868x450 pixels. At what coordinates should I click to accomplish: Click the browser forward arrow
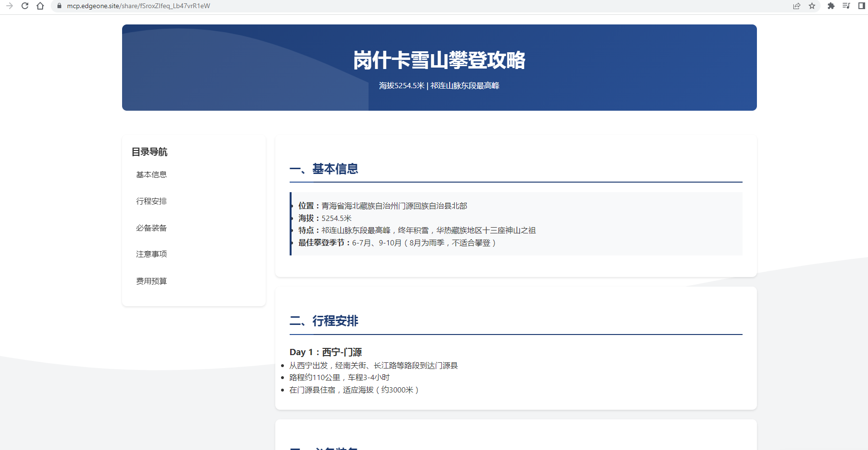[10, 6]
